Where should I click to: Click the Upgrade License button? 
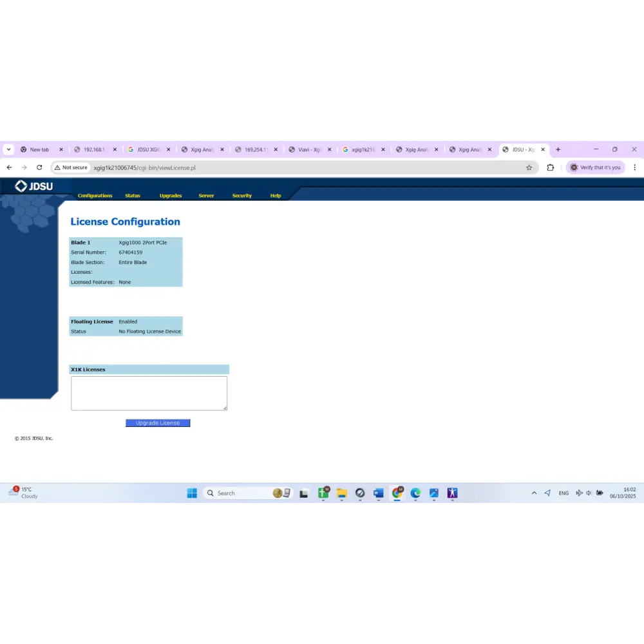(x=158, y=423)
